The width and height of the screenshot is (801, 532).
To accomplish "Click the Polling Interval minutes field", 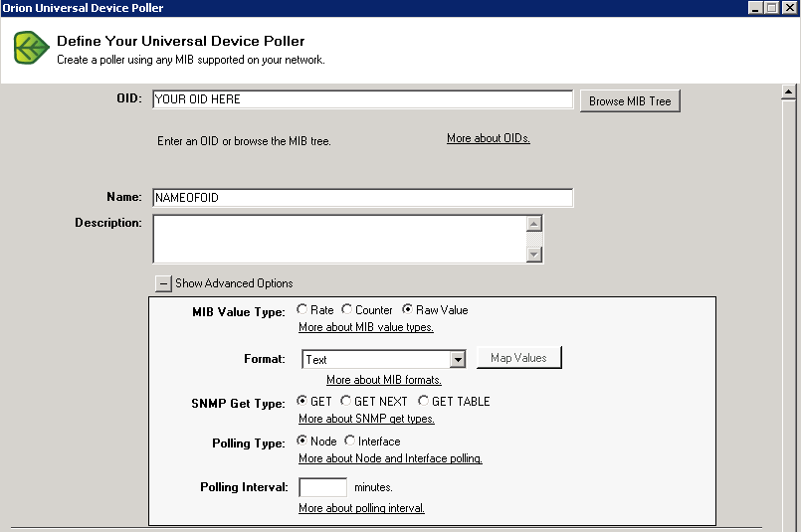I will pyautogui.click(x=322, y=487).
